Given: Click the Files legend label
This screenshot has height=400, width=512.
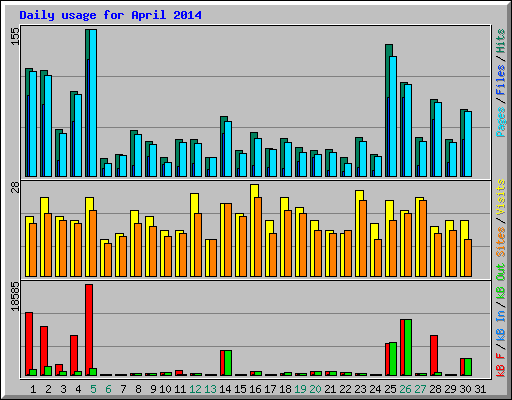Looking at the screenshot, I should tap(501, 80).
